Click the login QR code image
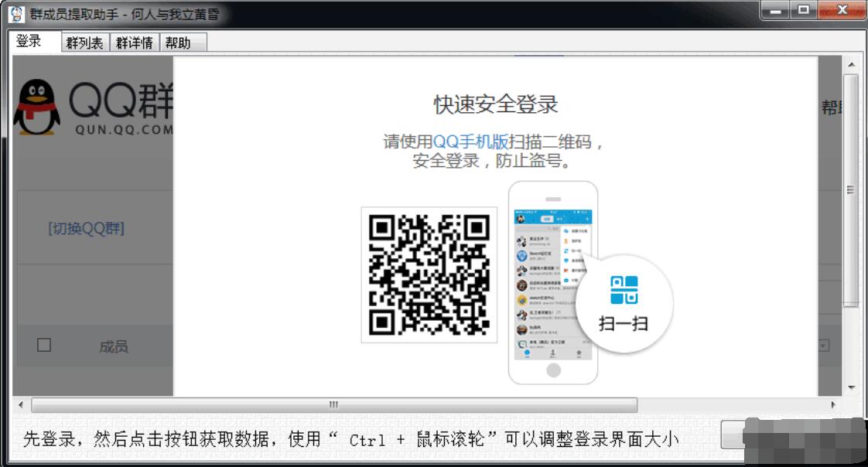Image resolution: width=868 pixels, height=467 pixels. point(429,275)
